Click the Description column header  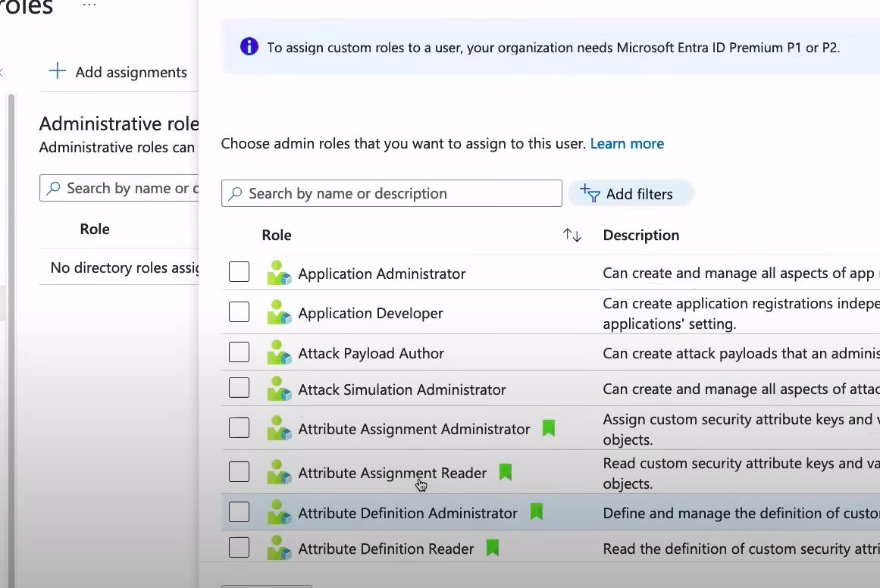(x=640, y=236)
